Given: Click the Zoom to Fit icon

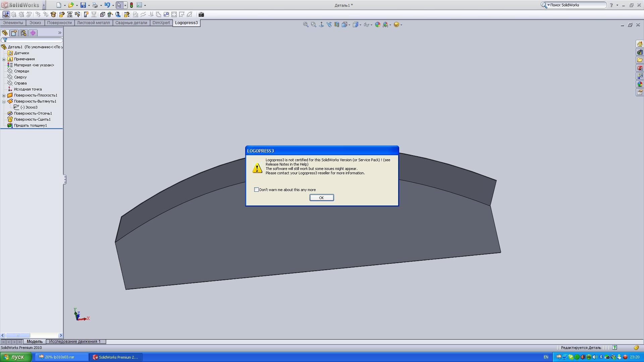Looking at the screenshot, I should (306, 24).
